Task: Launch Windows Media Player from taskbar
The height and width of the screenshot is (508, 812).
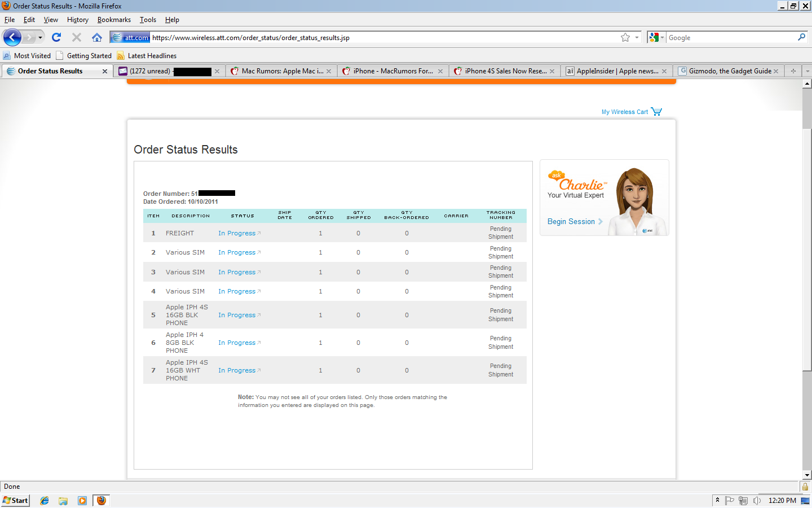Action: point(82,501)
